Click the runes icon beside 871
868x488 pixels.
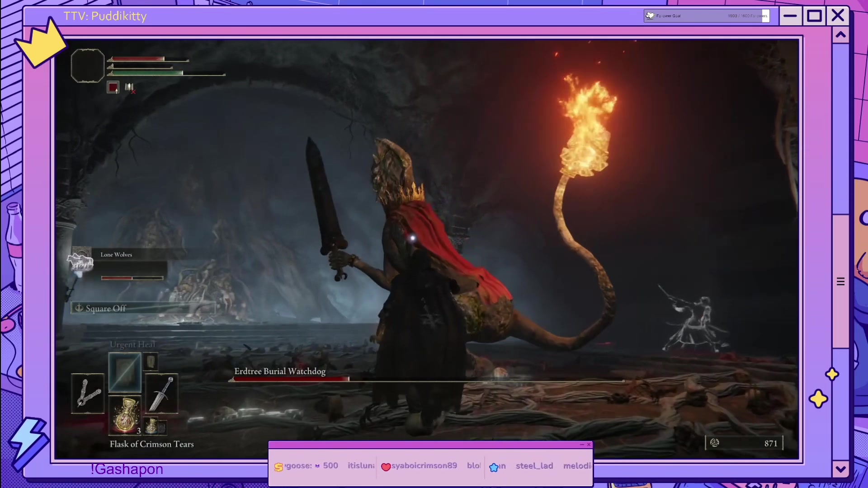click(x=715, y=443)
